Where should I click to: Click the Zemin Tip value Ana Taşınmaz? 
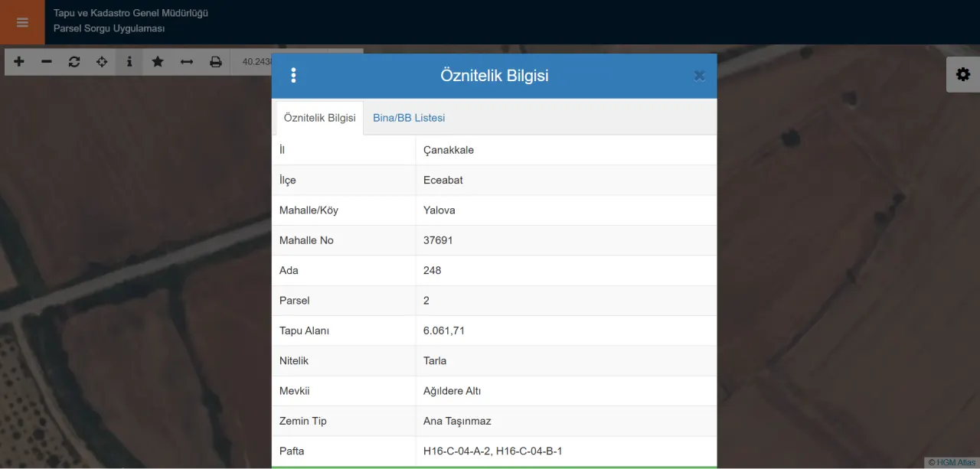coord(457,421)
